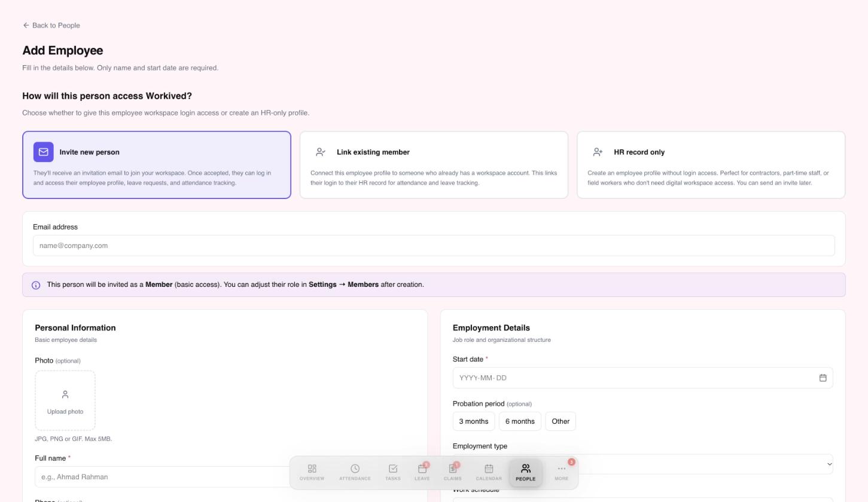Click the envelope icon on Invite new person

coord(44,152)
